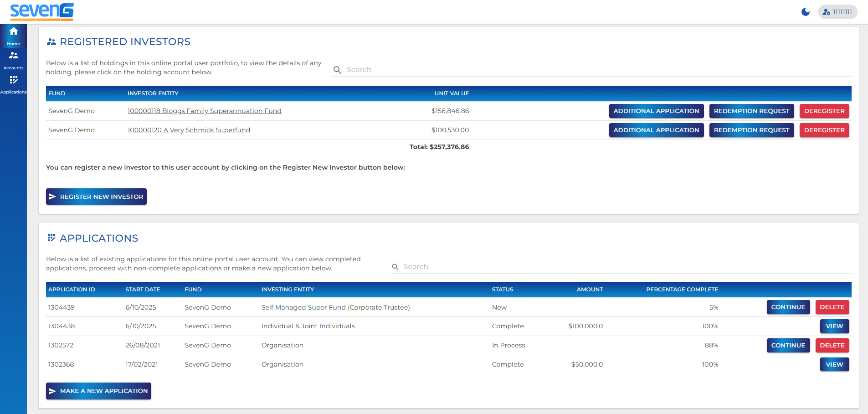
Task: Request redemption for the Bloggs Family fund
Action: pyautogui.click(x=751, y=111)
